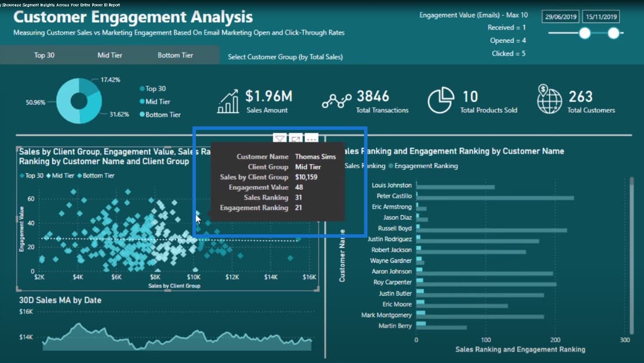Click Aaron Johnson in bar chart
Viewport: 644px width, 363px height.
pos(391,271)
